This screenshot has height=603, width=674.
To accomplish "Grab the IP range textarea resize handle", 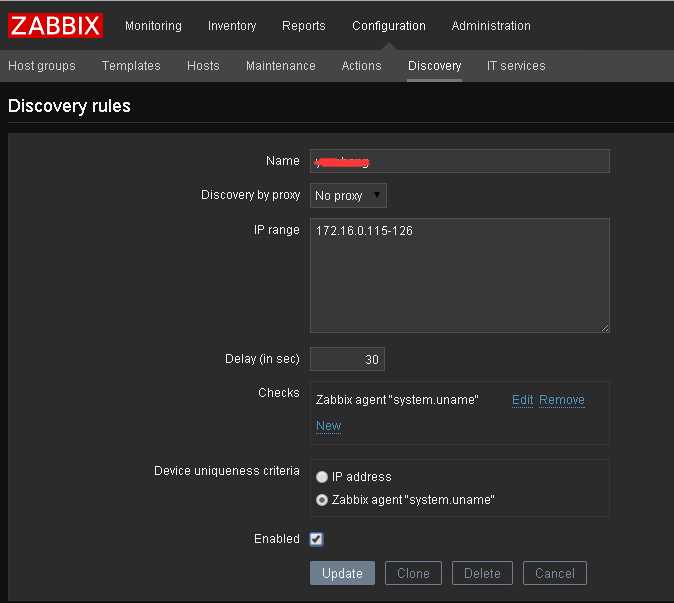I will [605, 328].
